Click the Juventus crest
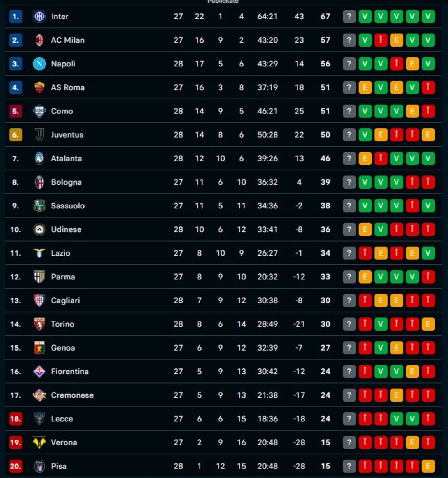Screen dimensions: 448x478 click(x=40, y=135)
